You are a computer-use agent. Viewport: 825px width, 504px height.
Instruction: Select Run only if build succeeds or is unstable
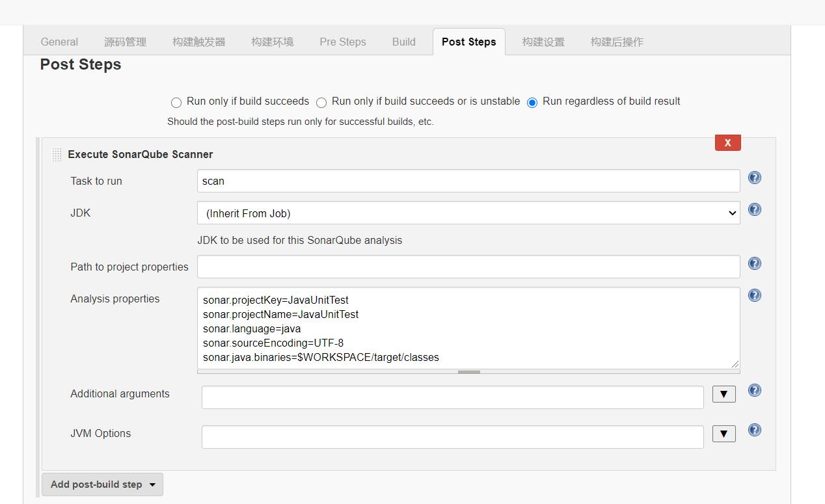click(x=321, y=102)
